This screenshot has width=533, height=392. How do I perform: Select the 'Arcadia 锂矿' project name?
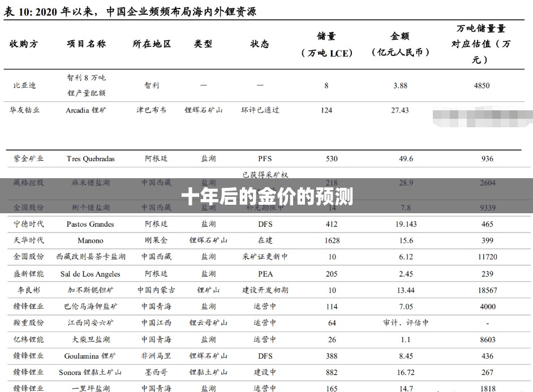(86, 110)
